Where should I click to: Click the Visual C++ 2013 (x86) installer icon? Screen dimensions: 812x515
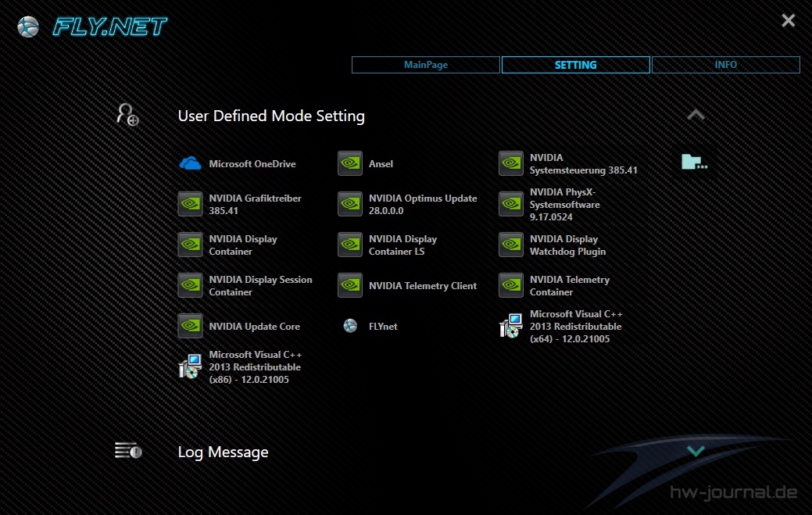[190, 367]
